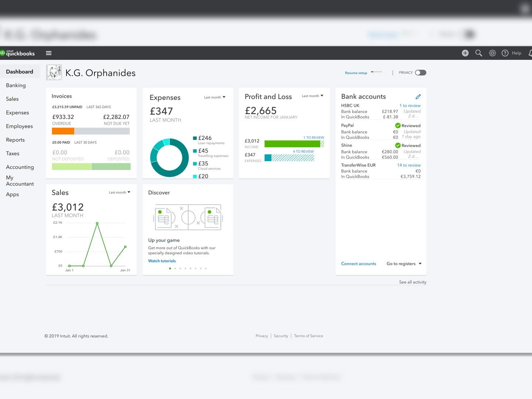
Task: Click the grey not due yet bar
Action: pyautogui.click(x=102, y=131)
